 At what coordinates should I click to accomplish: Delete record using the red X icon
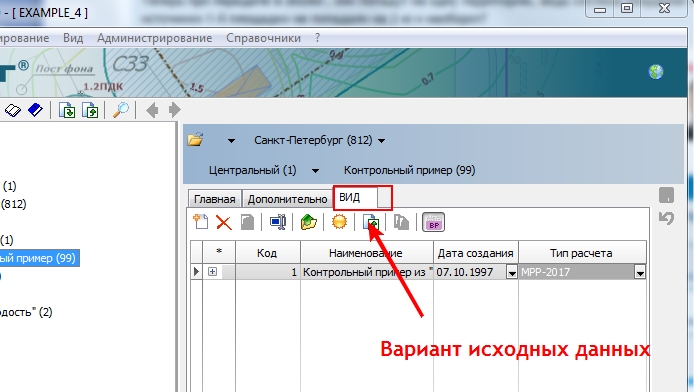(224, 222)
